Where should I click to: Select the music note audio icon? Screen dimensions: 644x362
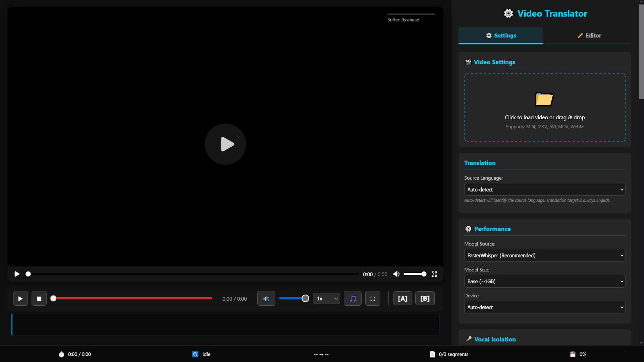(353, 298)
